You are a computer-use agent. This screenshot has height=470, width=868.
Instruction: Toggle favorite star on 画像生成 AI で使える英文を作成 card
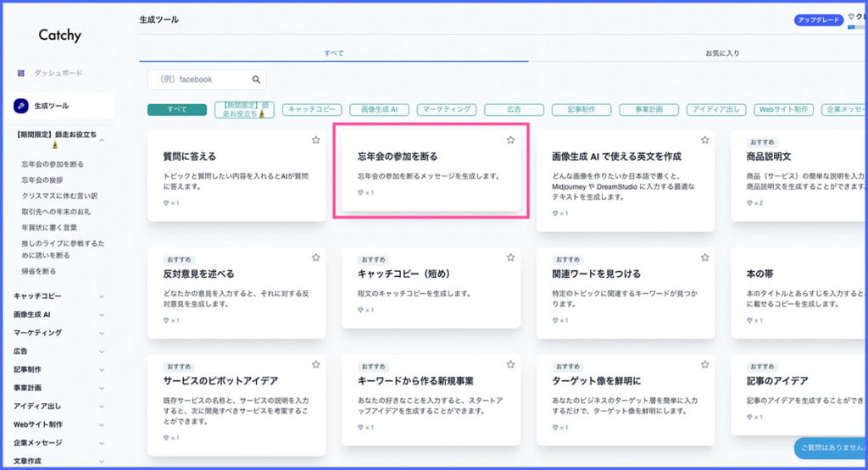(x=704, y=140)
